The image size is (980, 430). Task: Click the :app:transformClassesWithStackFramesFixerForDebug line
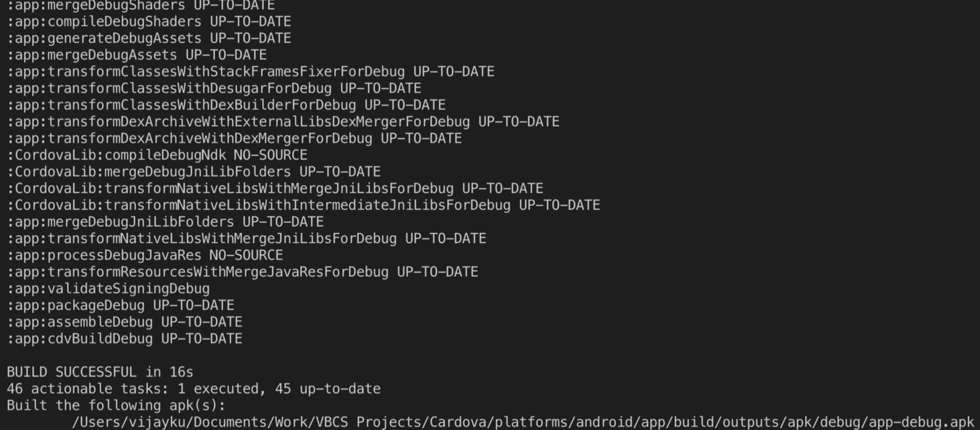pos(251,72)
